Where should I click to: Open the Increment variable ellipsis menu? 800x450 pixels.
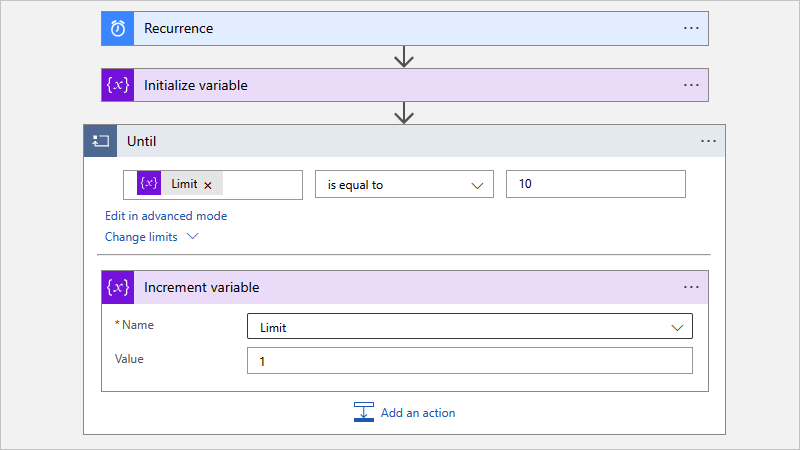[691, 287]
